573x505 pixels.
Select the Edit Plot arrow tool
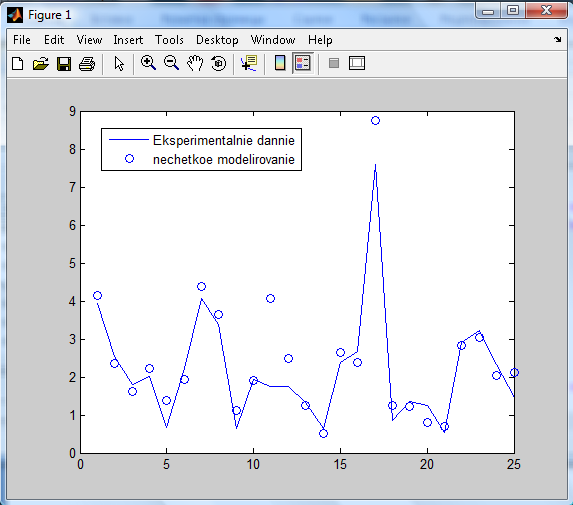point(119,64)
